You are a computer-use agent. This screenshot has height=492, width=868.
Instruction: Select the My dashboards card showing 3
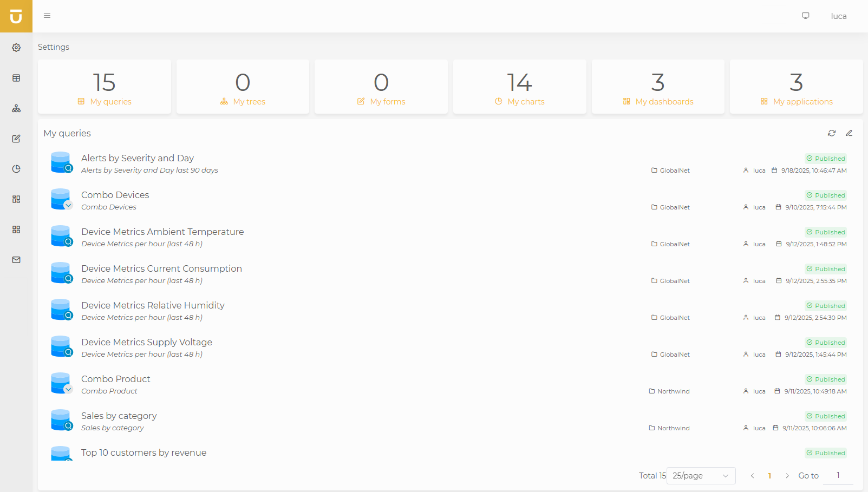657,87
